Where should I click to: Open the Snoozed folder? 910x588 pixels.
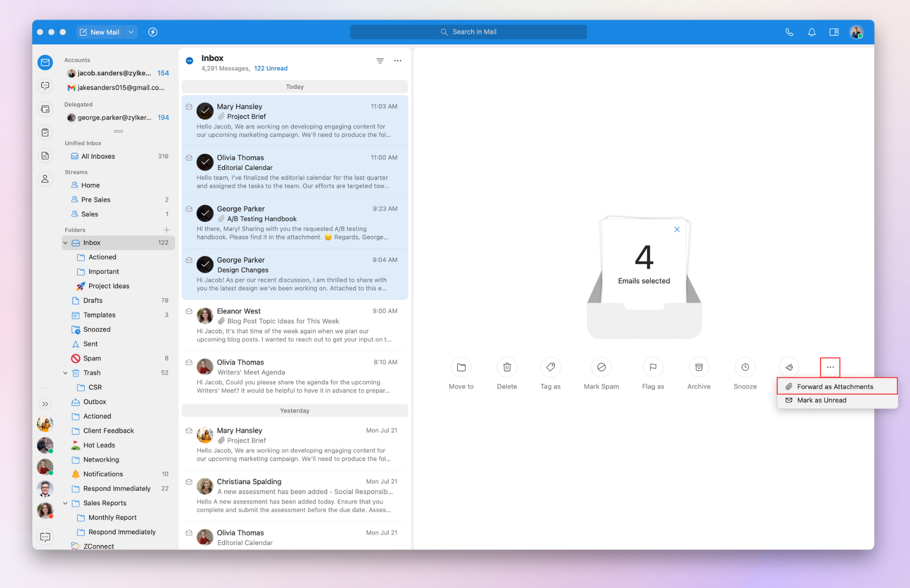coord(119,330)
